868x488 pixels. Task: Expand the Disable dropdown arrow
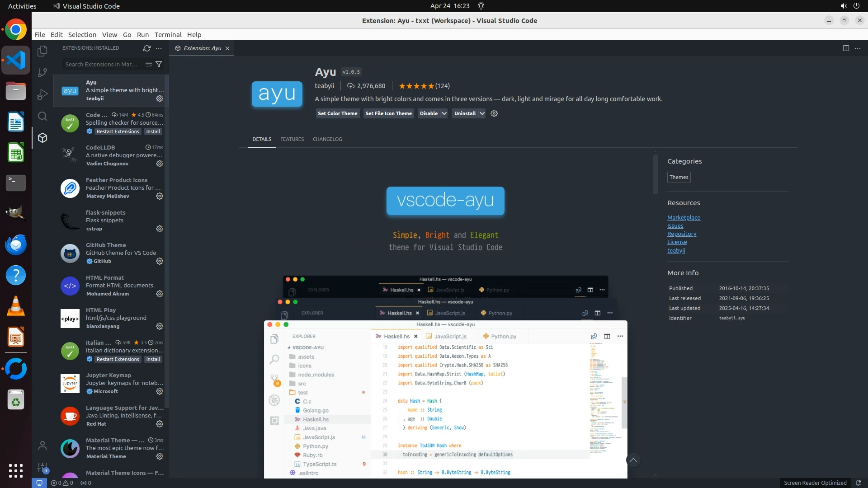(x=444, y=113)
